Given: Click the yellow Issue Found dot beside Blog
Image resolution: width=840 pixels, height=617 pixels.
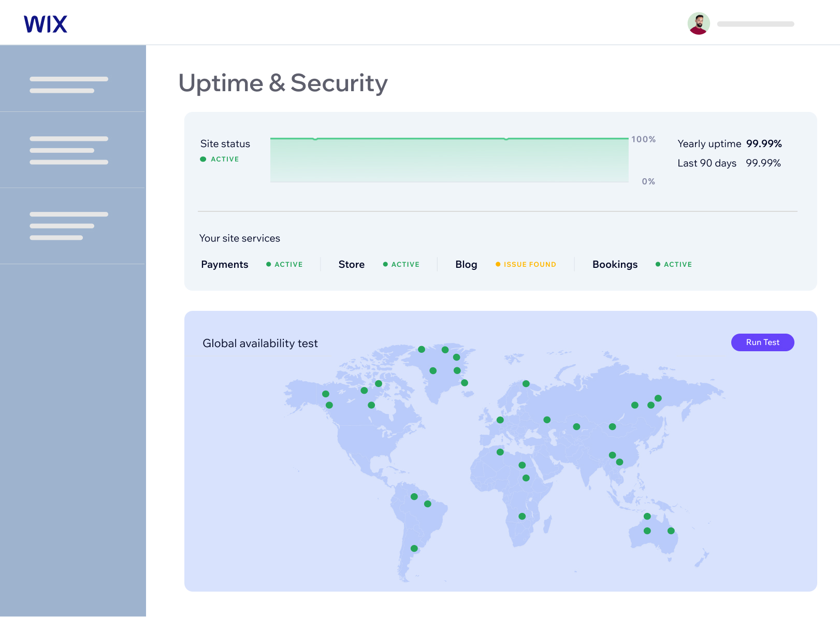Looking at the screenshot, I should (498, 264).
